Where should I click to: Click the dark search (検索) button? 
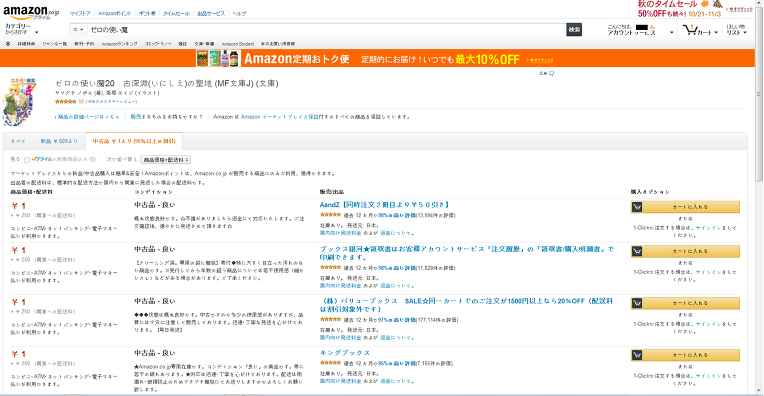click(x=574, y=30)
